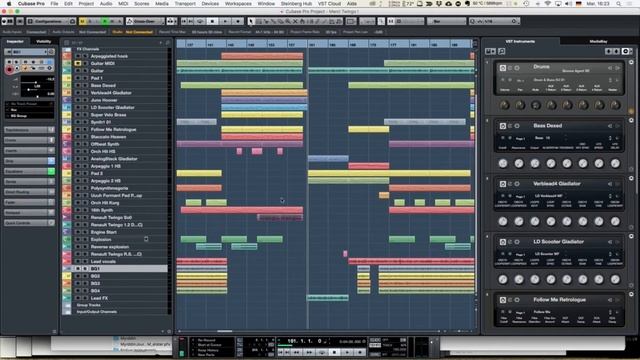Mute the Guitar MIDI track
This screenshot has height=360, width=640.
pos(78,63)
